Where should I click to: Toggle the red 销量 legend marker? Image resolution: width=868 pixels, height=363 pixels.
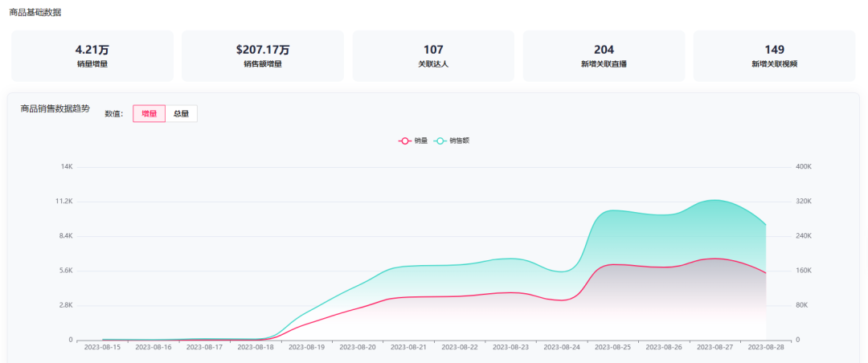[406, 141]
